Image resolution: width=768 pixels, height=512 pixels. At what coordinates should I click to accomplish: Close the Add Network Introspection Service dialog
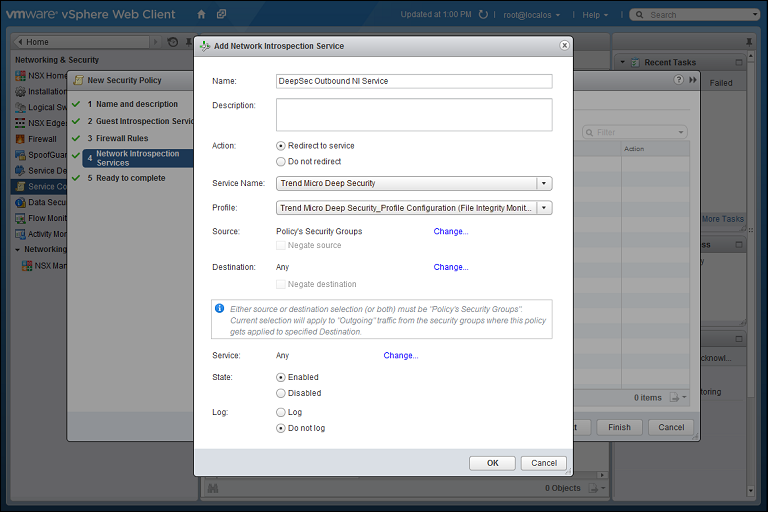click(x=564, y=46)
